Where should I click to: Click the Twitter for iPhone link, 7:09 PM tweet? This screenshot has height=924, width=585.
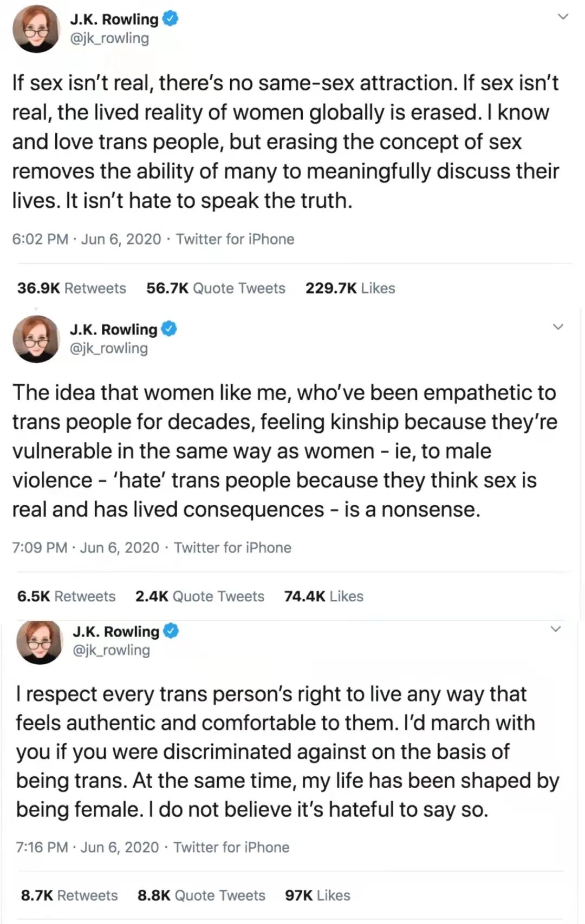pyautogui.click(x=232, y=548)
